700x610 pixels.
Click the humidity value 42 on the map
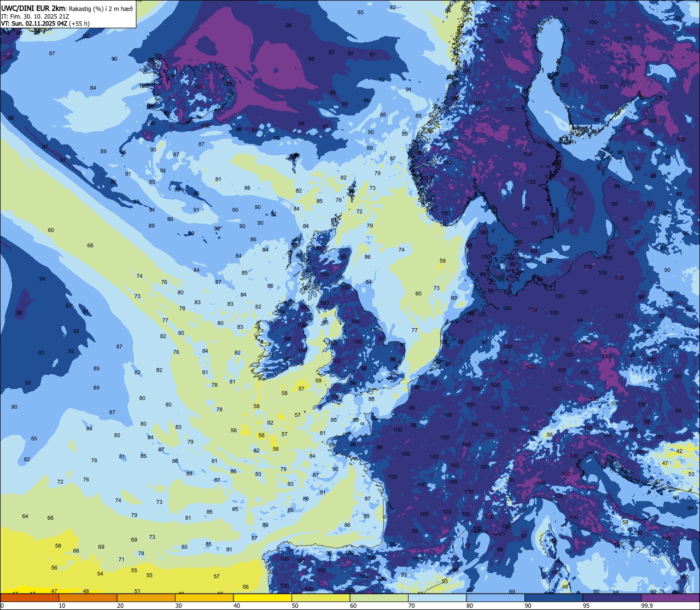(x=679, y=451)
